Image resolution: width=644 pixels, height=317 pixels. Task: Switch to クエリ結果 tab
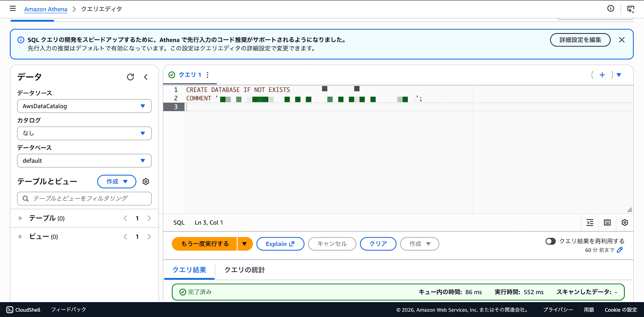click(189, 270)
